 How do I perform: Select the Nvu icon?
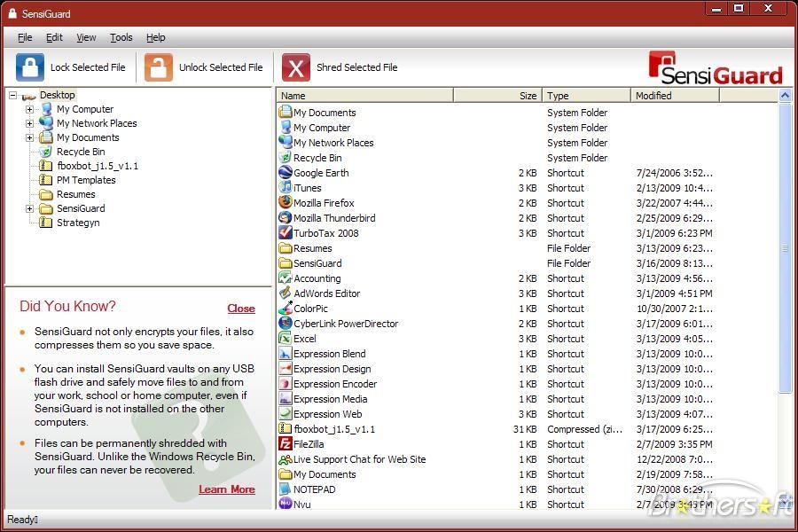coord(286,504)
